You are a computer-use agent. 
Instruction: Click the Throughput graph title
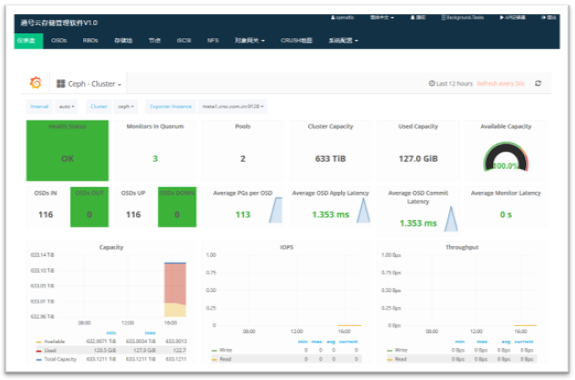point(462,247)
